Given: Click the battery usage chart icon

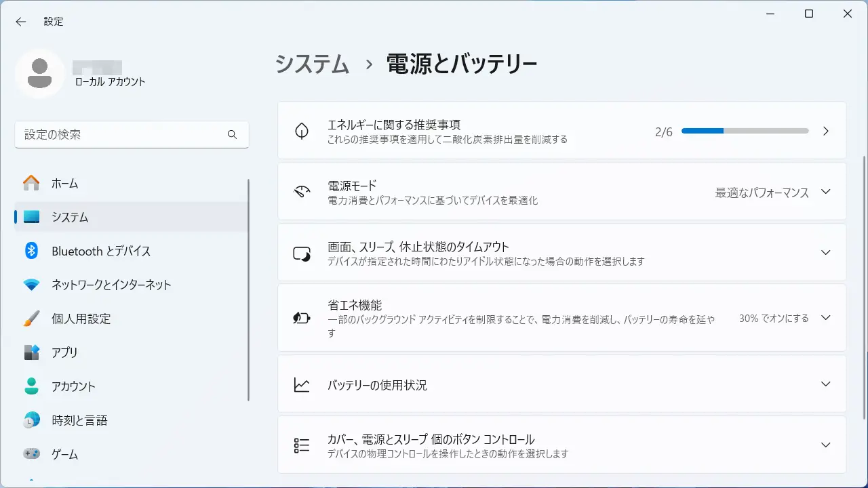Looking at the screenshot, I should point(302,385).
